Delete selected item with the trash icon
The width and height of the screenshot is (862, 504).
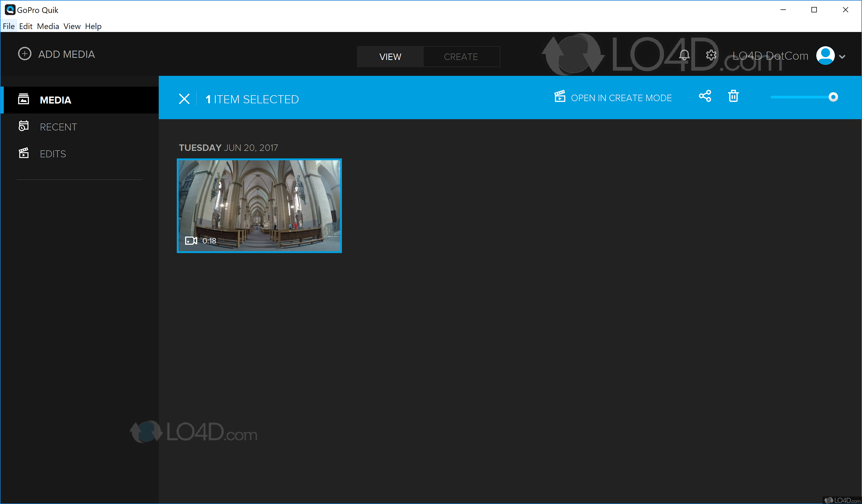[733, 96]
